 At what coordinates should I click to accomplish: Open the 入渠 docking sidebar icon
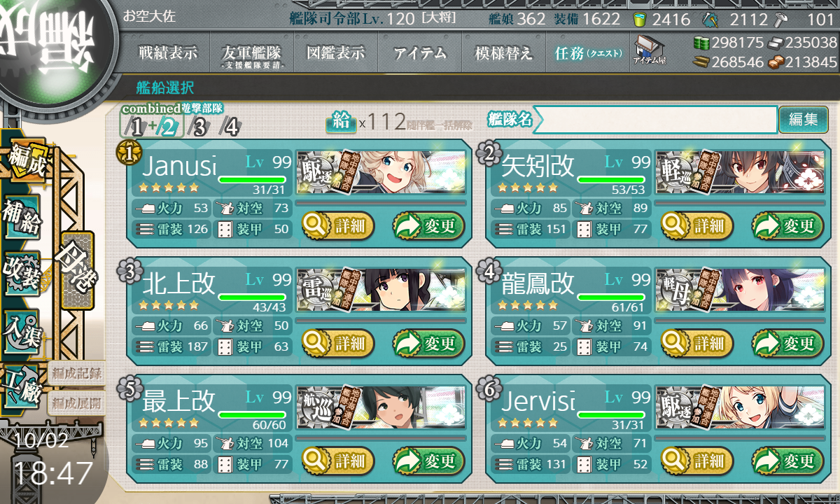[x=22, y=330]
